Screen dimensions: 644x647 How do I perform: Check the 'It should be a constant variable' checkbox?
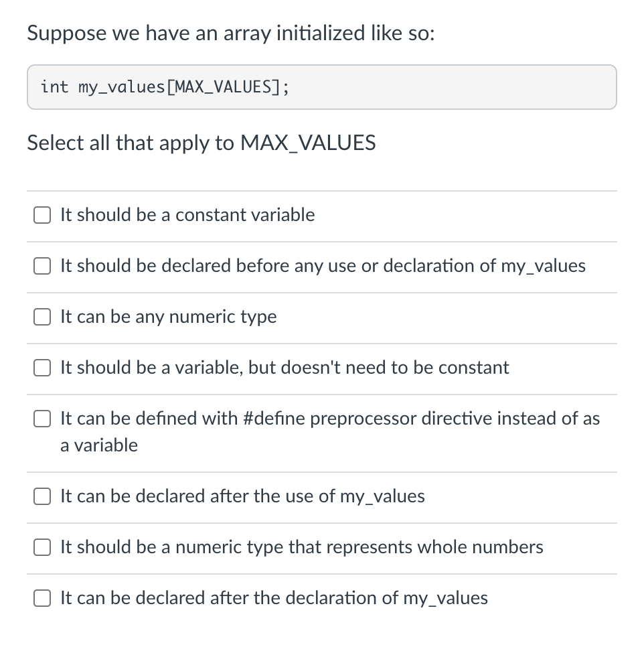click(42, 215)
